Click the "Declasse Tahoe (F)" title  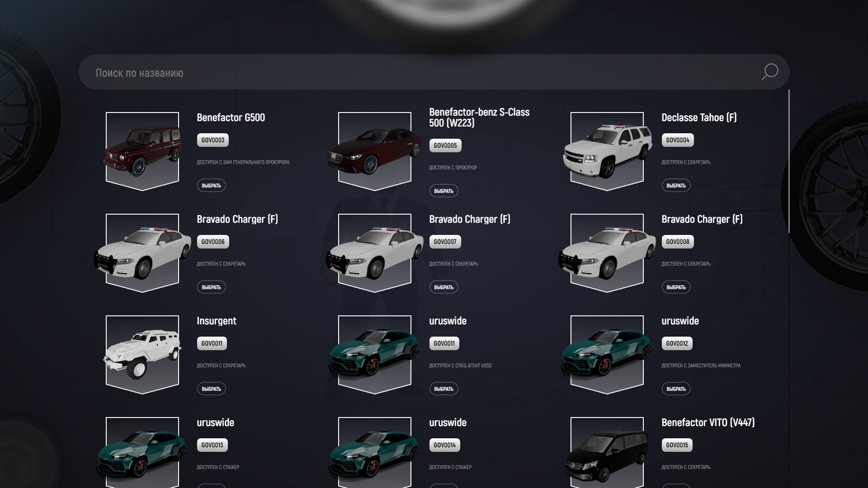point(699,117)
